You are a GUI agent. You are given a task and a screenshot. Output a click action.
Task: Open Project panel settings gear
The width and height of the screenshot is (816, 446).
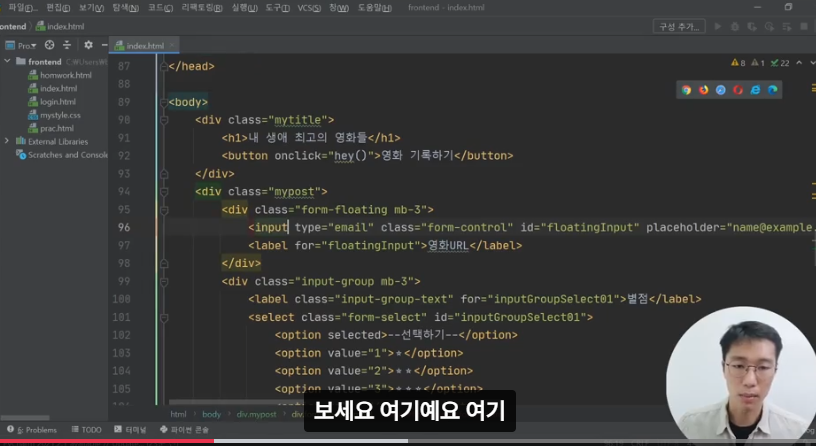(88, 45)
